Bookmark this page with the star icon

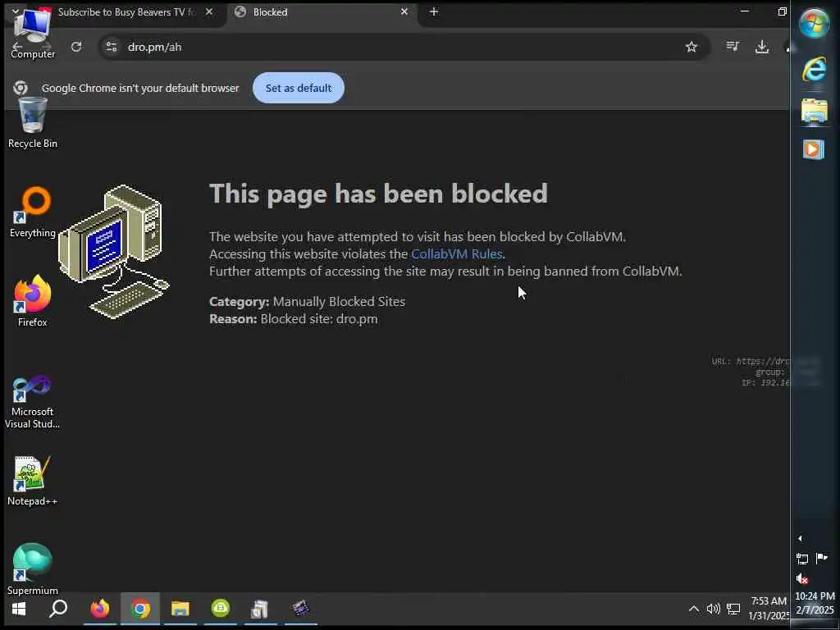[x=691, y=47]
